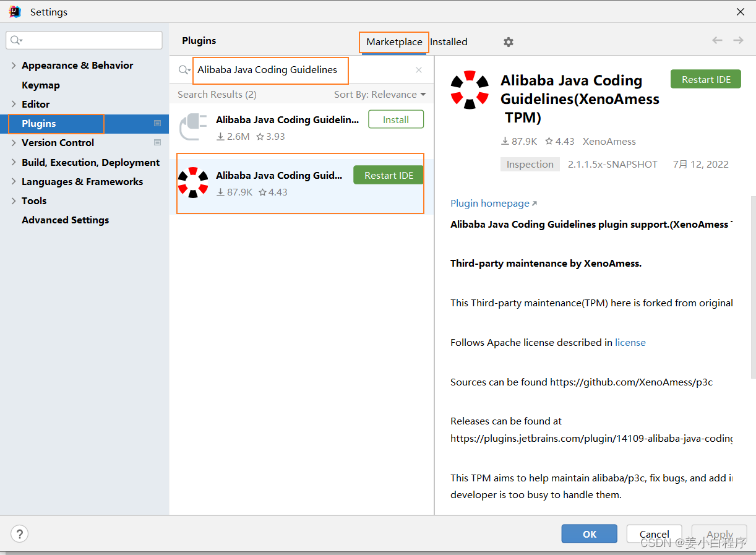This screenshot has height=555, width=756.
Task: Click the settings search magnifier icon
Action: click(17, 40)
